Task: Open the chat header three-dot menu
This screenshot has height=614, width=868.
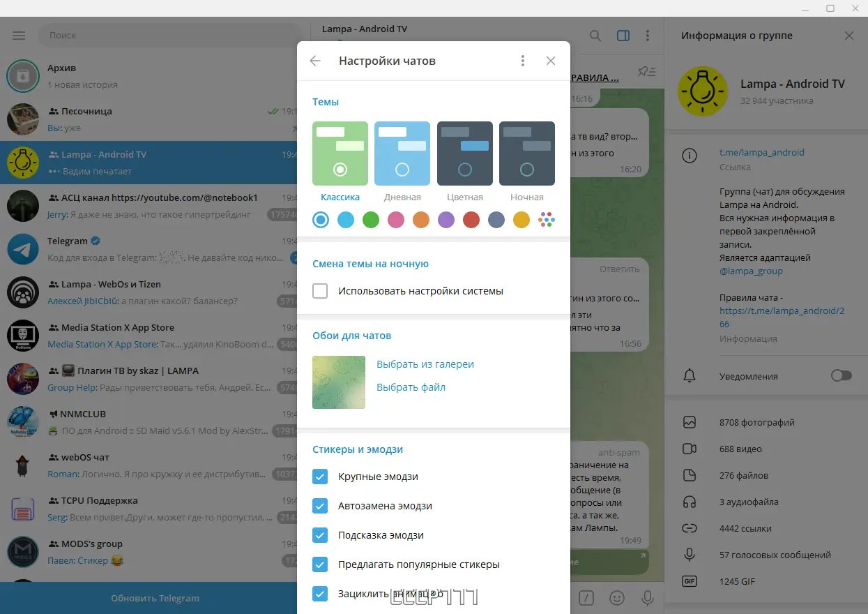Action: [x=648, y=35]
